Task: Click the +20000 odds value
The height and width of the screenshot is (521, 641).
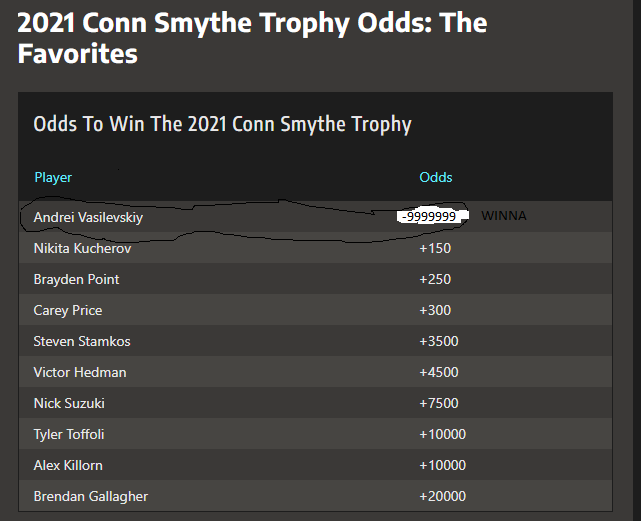Action: (442, 496)
